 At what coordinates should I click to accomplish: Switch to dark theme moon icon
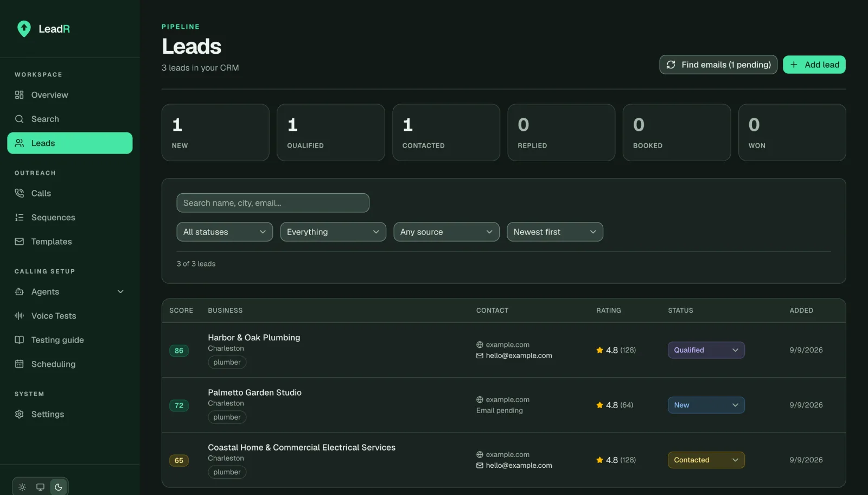[59, 487]
